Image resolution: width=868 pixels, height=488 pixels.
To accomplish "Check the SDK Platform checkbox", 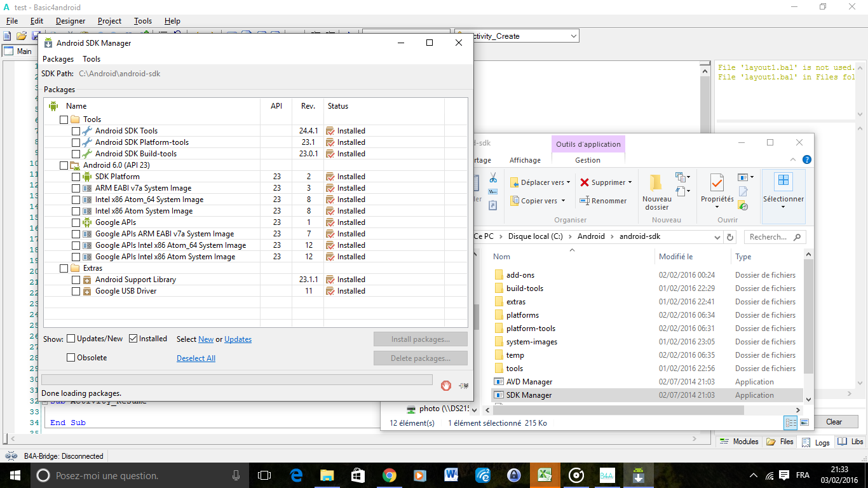I will 76,177.
